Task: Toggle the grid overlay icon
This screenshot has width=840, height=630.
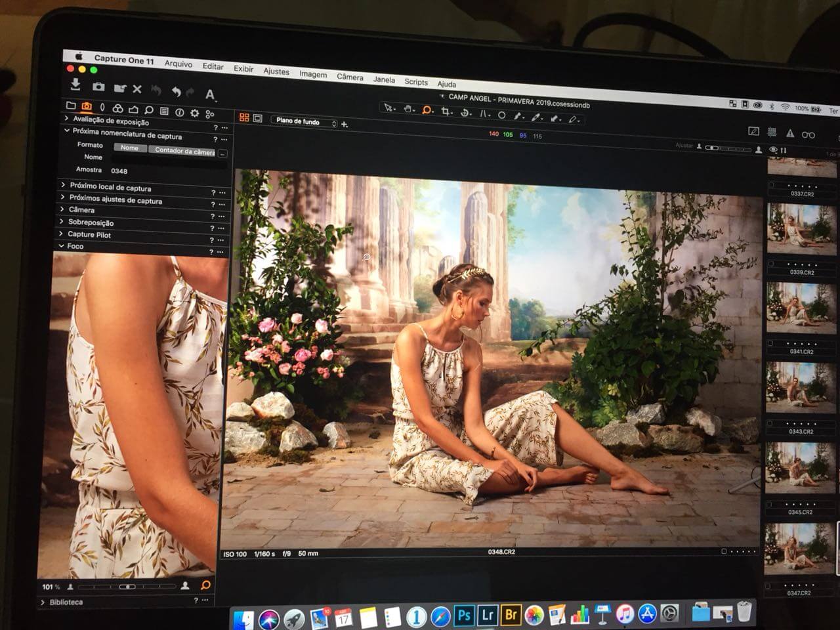Action: click(x=772, y=132)
